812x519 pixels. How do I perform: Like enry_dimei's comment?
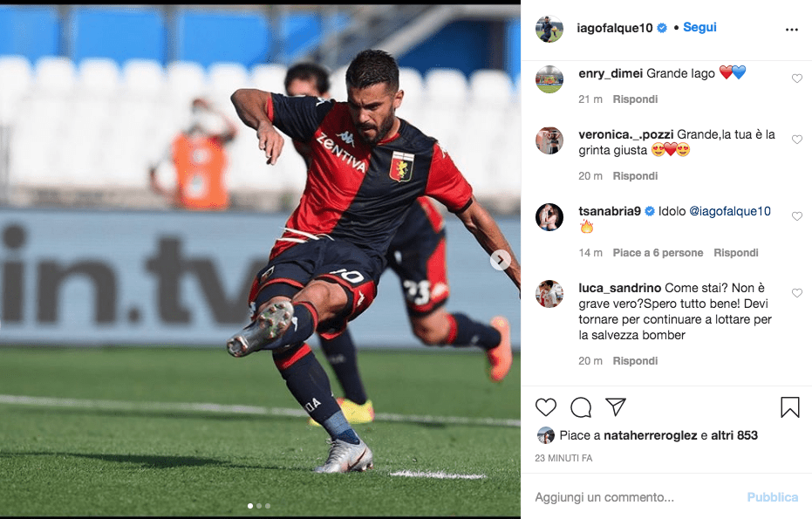pyautogui.click(x=797, y=79)
